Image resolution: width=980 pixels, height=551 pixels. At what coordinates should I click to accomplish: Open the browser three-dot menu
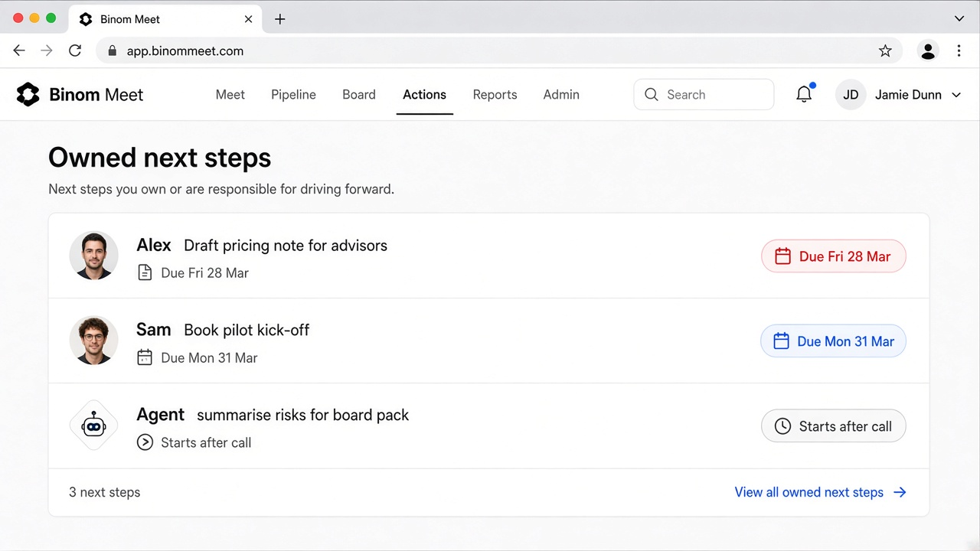pos(959,51)
